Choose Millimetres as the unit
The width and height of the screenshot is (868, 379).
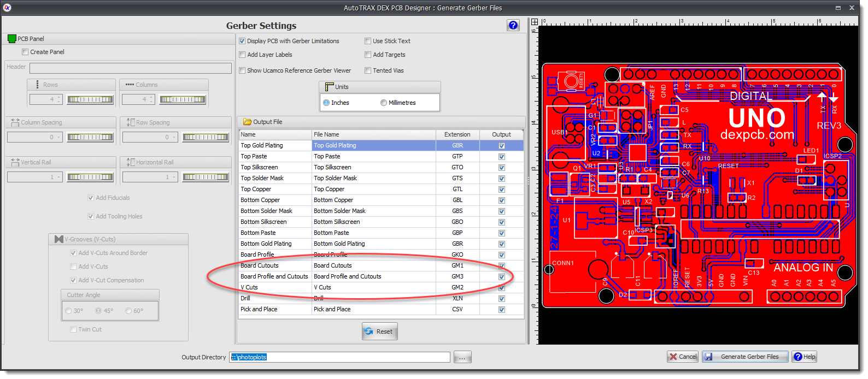384,103
